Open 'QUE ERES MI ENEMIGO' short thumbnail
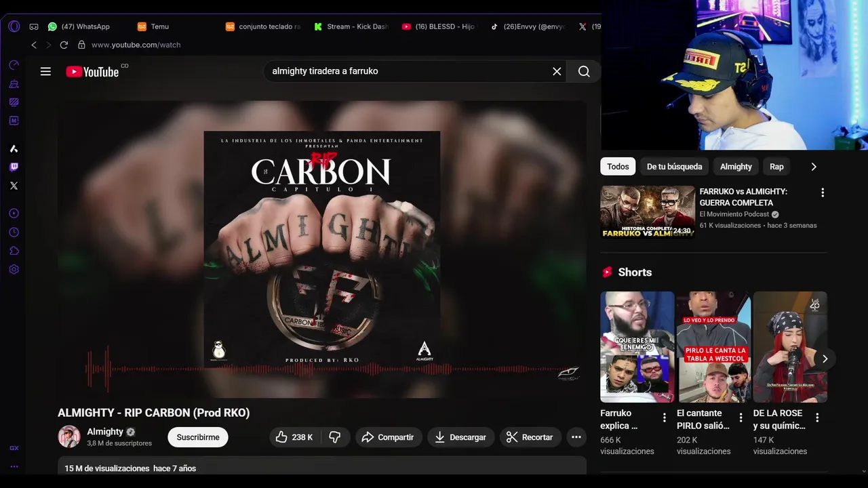 click(x=637, y=347)
